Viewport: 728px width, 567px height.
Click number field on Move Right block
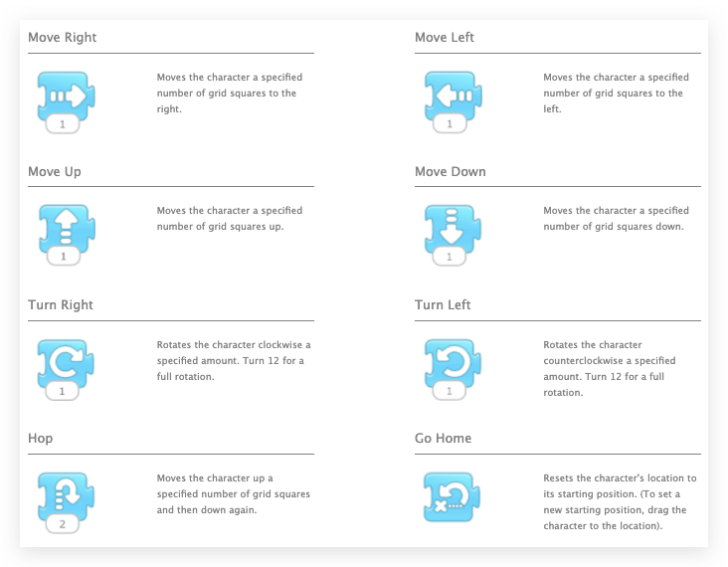point(63,124)
